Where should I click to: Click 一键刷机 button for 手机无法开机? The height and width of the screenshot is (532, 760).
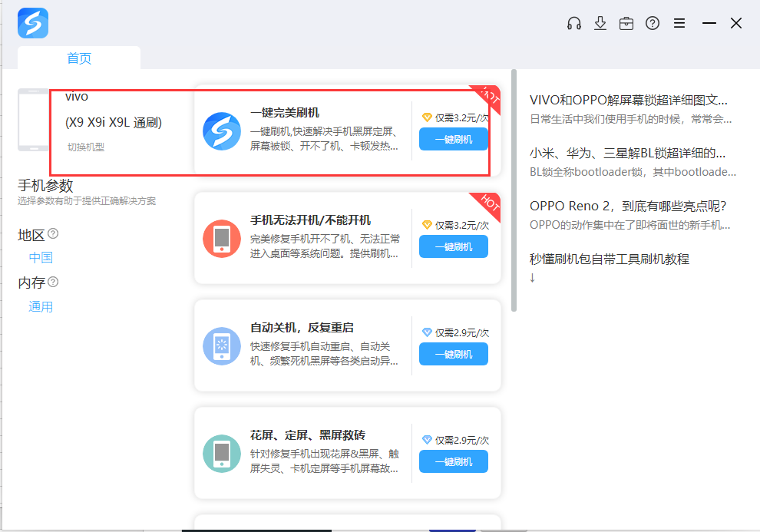(x=454, y=246)
